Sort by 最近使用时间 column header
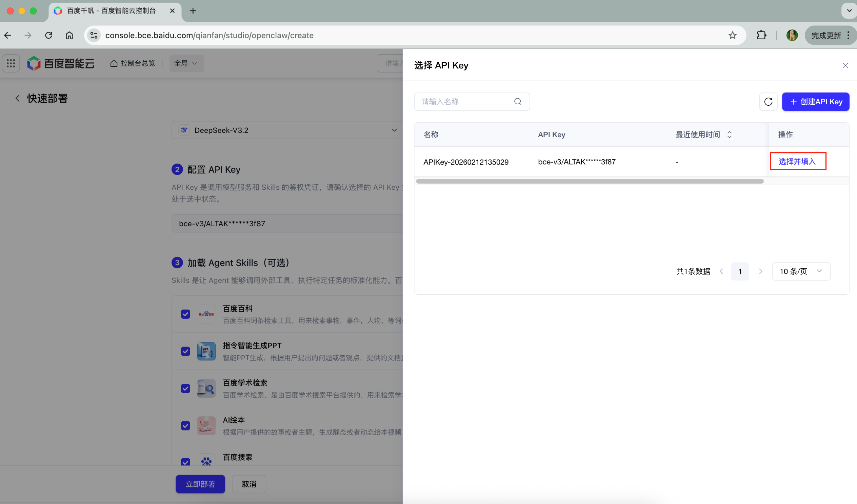 coord(703,134)
